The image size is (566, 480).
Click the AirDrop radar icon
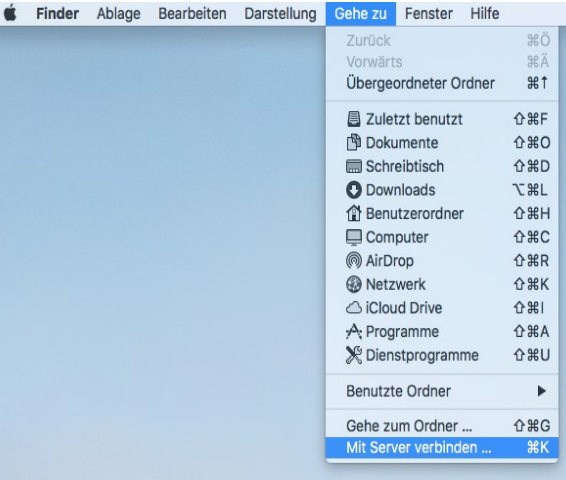353,261
